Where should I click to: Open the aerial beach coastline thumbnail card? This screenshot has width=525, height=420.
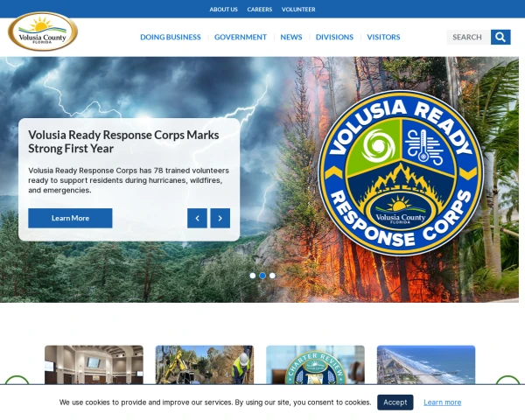click(x=426, y=365)
